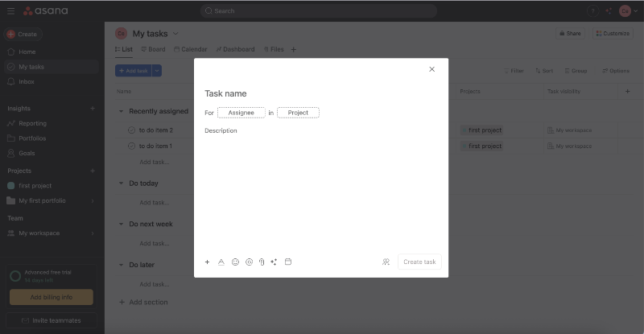Click the Share button
Viewport: 644px width, 334px height.
[x=570, y=33]
